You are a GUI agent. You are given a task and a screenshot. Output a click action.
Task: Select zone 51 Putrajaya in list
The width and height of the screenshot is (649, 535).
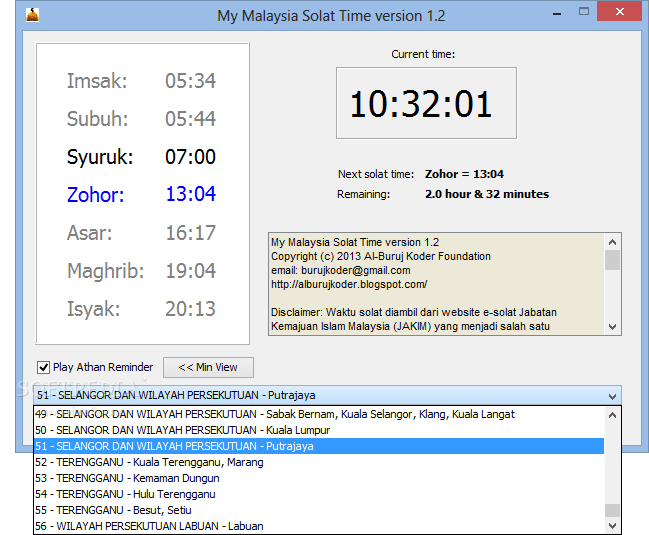coord(319,446)
